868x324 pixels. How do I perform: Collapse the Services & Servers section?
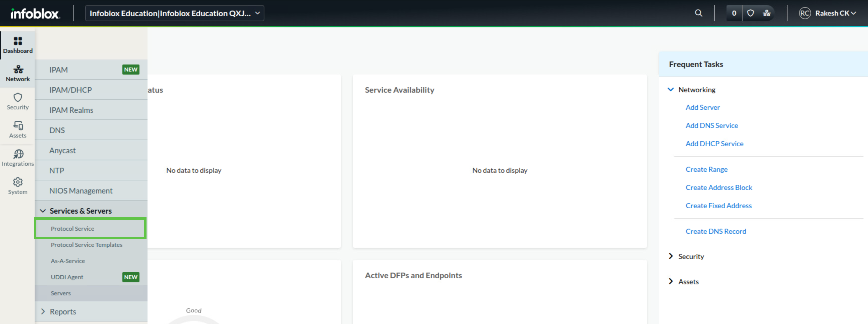[x=43, y=211]
